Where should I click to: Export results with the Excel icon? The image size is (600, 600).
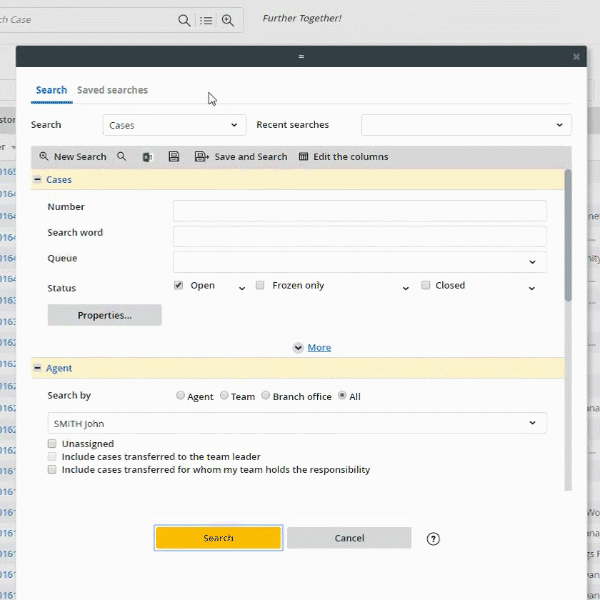148,157
